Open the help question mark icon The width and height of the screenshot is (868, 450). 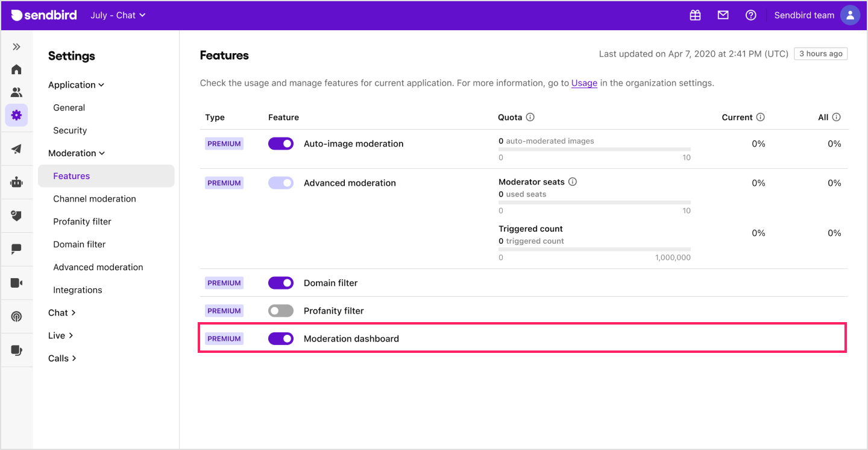click(750, 15)
